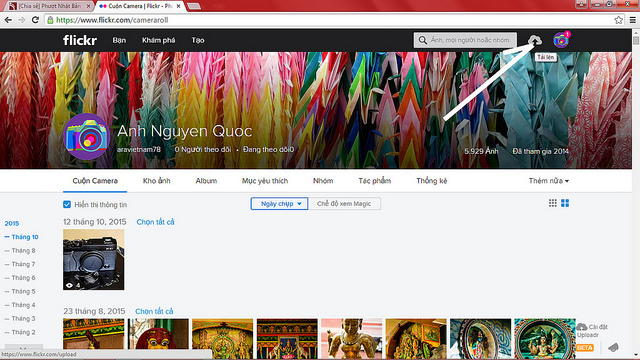
Task: Open the Bạn menu
Action: tap(119, 40)
